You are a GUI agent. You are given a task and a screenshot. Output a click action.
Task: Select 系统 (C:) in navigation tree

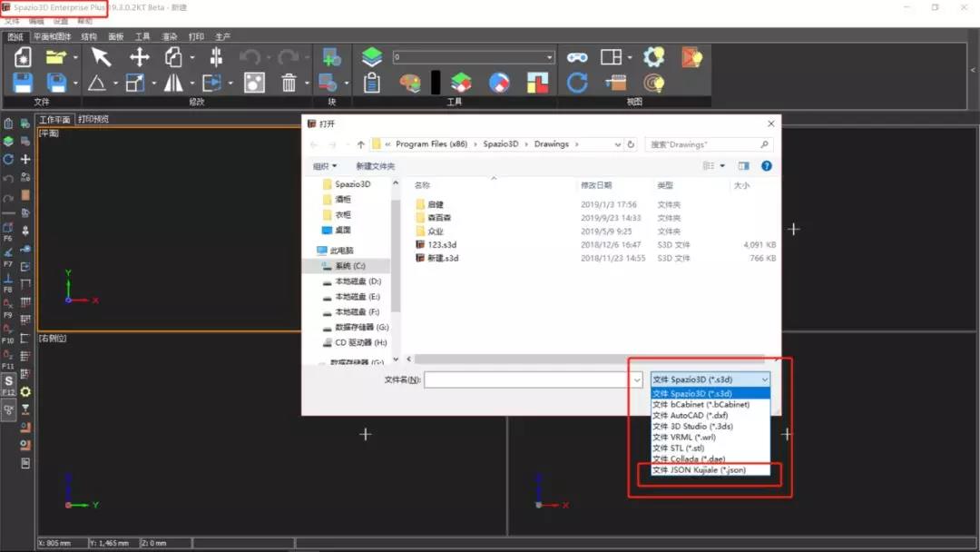pyautogui.click(x=350, y=266)
